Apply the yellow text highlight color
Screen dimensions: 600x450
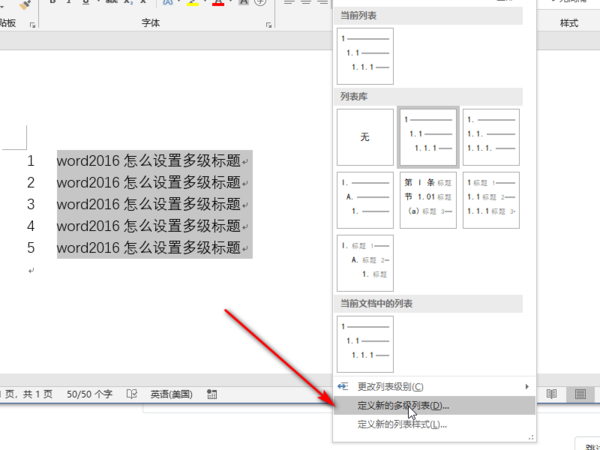pos(193,3)
